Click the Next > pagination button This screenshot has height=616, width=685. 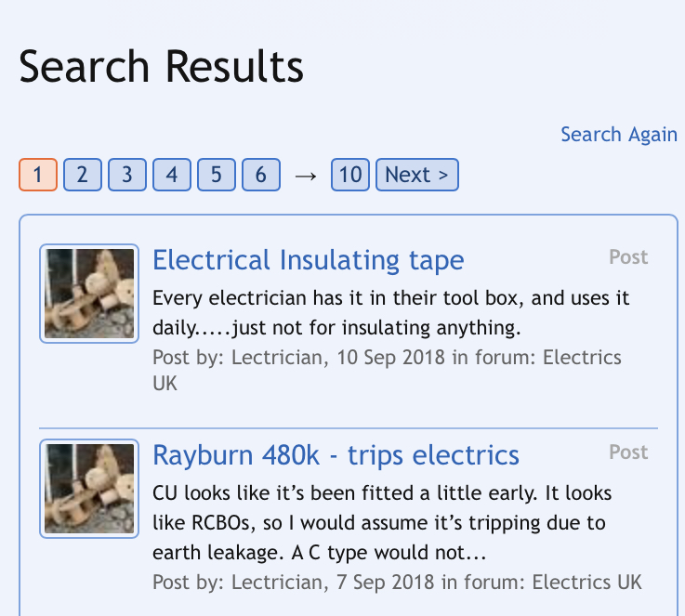[416, 175]
